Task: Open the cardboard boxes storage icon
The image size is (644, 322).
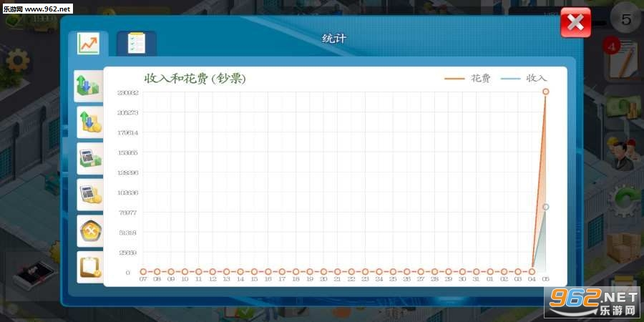Action: 624,248
